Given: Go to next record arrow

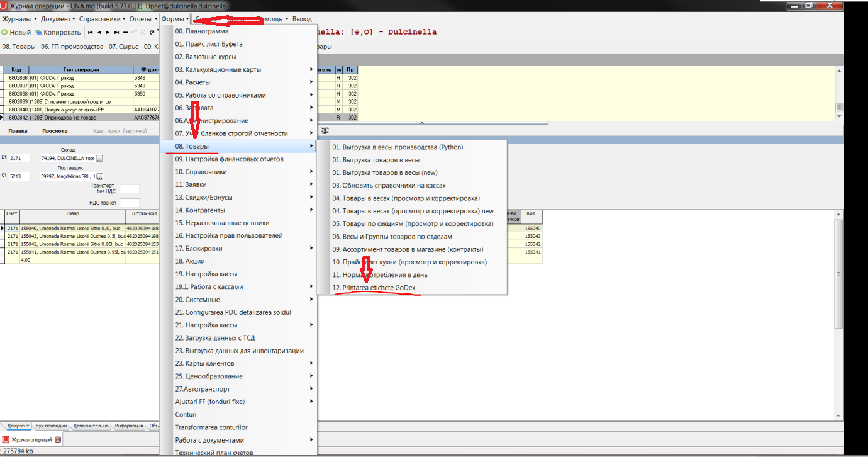Looking at the screenshot, I should 108,32.
